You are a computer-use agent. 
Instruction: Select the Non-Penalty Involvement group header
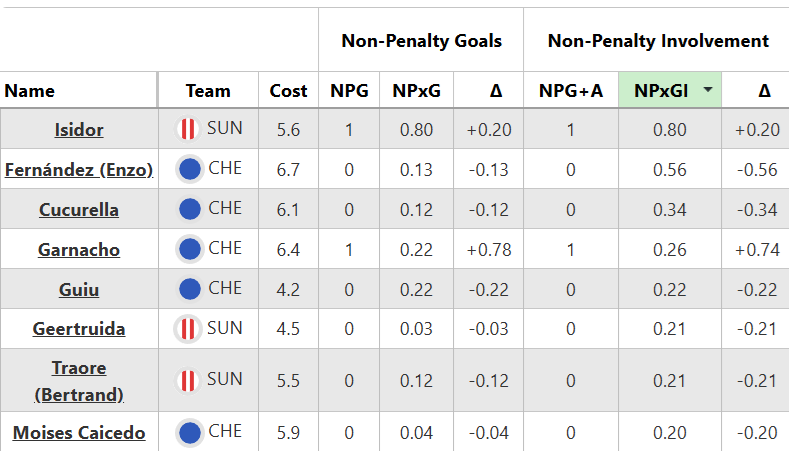click(x=658, y=41)
